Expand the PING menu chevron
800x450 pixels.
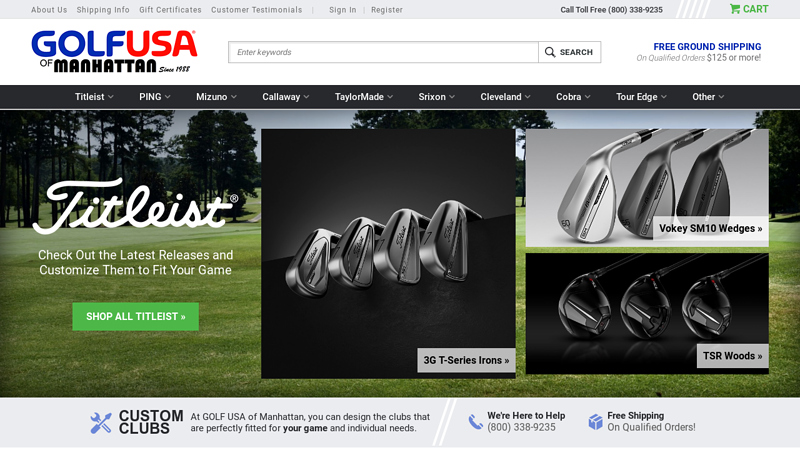pos(167,97)
